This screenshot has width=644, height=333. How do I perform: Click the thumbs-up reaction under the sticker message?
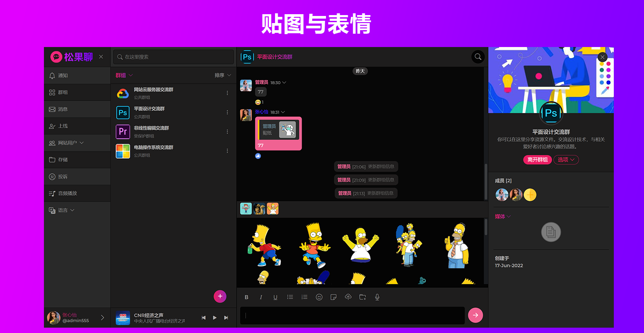(258, 156)
